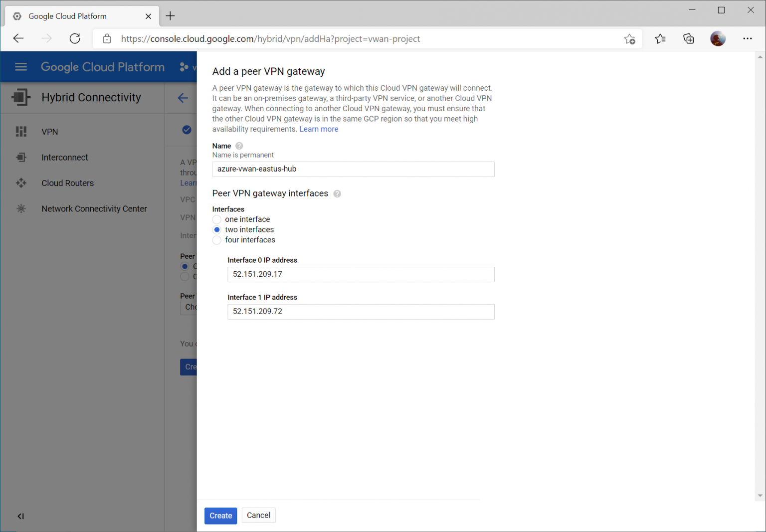Open the Learn more link
766x532 pixels.
319,129
